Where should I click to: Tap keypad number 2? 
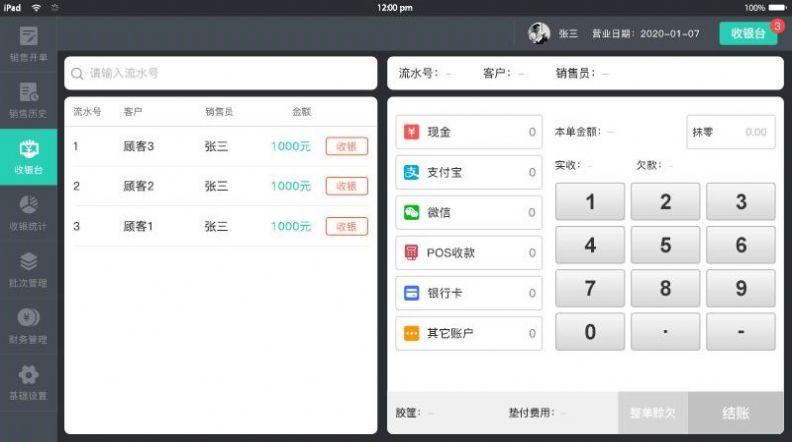pos(665,202)
